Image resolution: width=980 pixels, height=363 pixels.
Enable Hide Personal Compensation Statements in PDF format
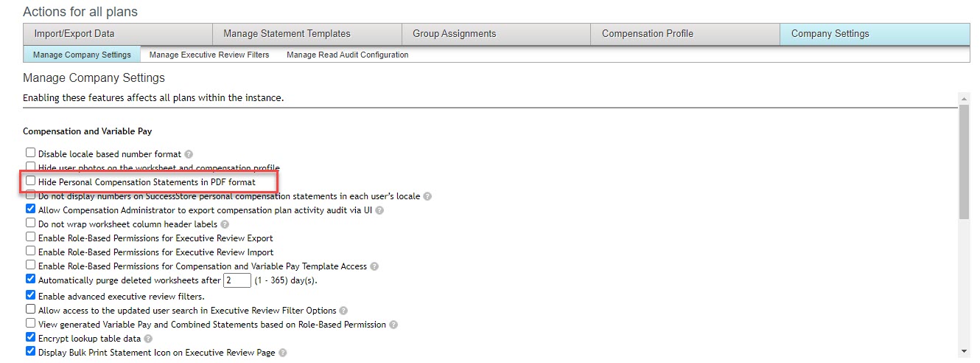(31, 181)
